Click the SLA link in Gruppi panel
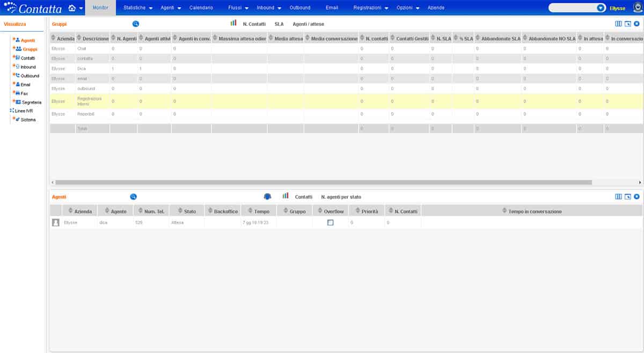 pyautogui.click(x=279, y=24)
